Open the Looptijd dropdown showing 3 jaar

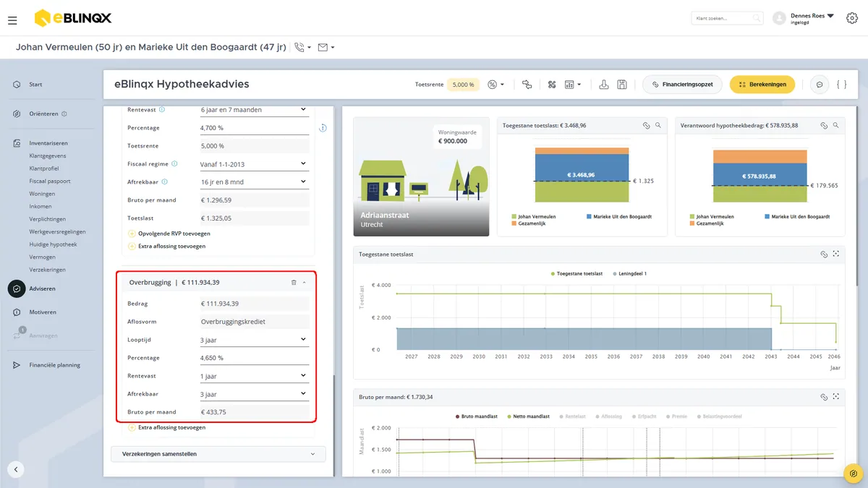254,340
